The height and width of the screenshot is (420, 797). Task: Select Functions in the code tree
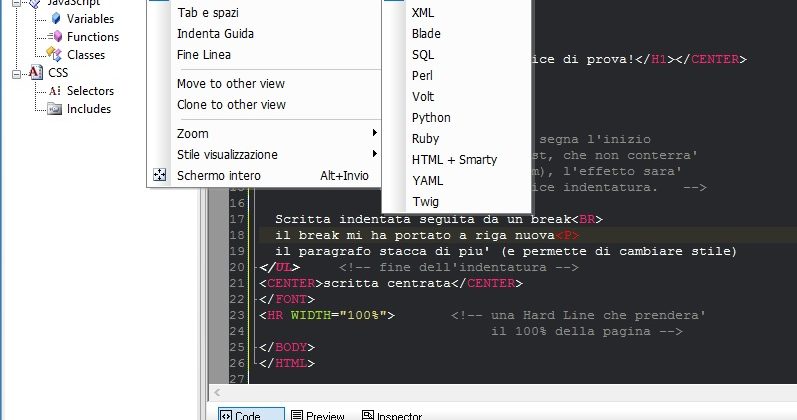(x=93, y=37)
